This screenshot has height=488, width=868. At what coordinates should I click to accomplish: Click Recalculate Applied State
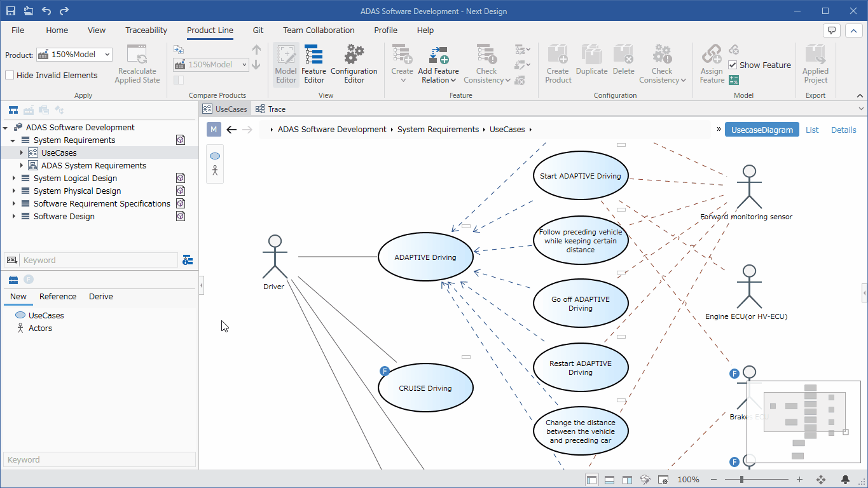137,64
